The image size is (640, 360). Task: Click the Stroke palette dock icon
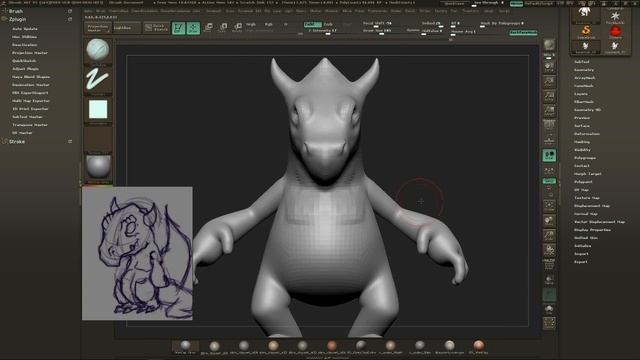pos(70,141)
